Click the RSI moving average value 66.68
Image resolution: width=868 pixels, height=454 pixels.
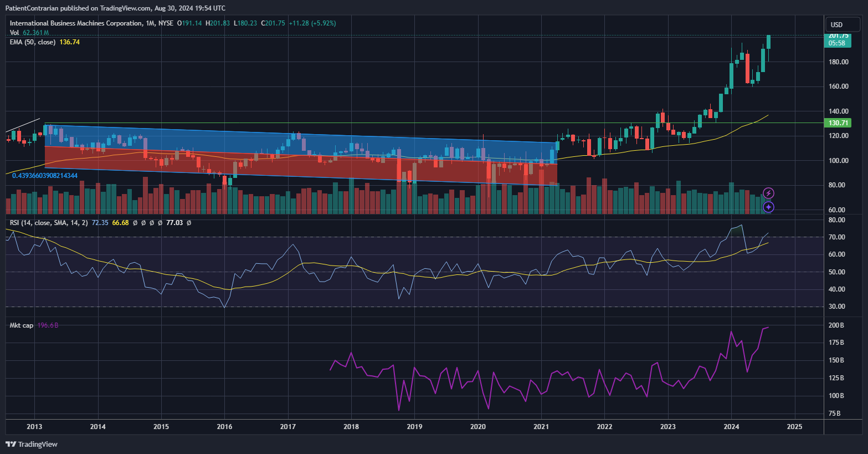click(120, 223)
